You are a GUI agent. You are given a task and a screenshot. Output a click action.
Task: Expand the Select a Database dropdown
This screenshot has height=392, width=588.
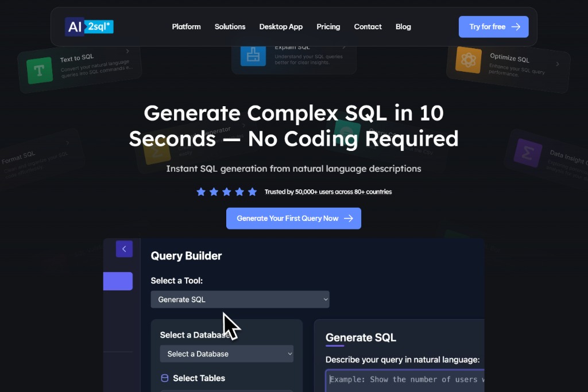point(226,354)
